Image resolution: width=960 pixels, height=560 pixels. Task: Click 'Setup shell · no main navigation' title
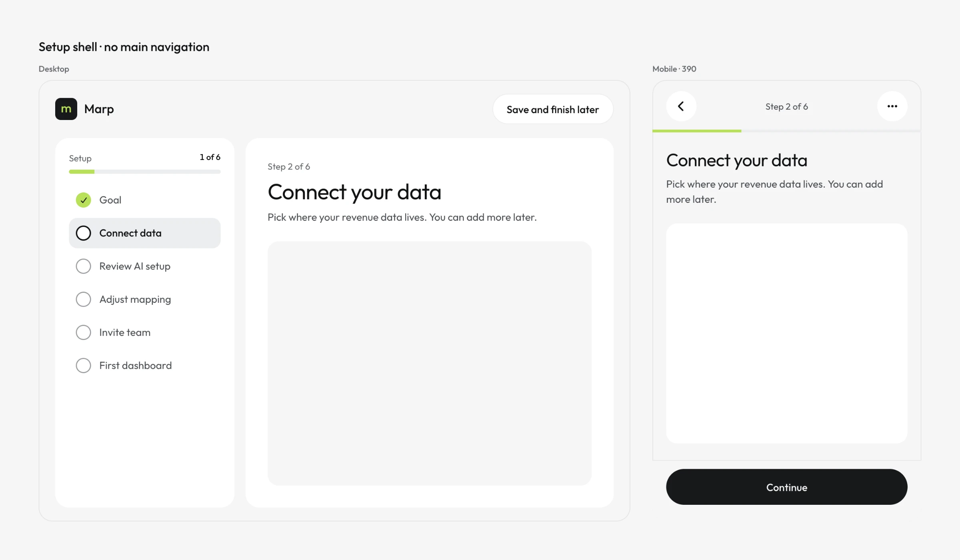coord(124,47)
